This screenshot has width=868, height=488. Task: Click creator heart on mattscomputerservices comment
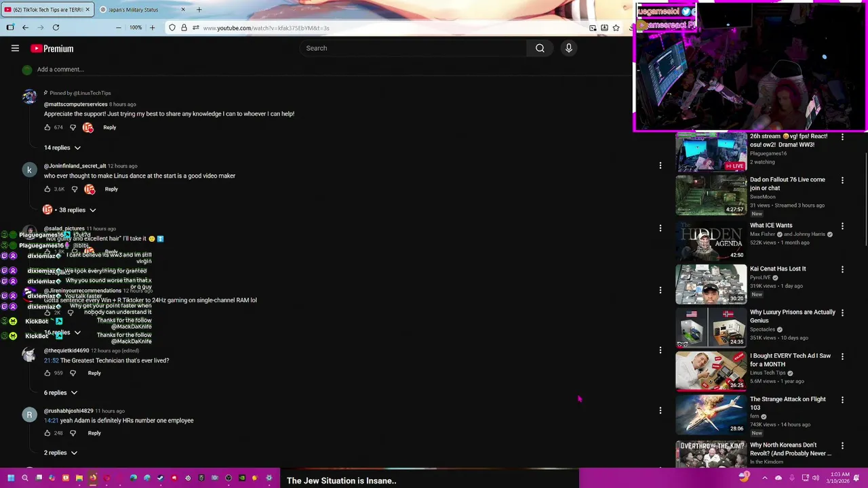tap(88, 127)
